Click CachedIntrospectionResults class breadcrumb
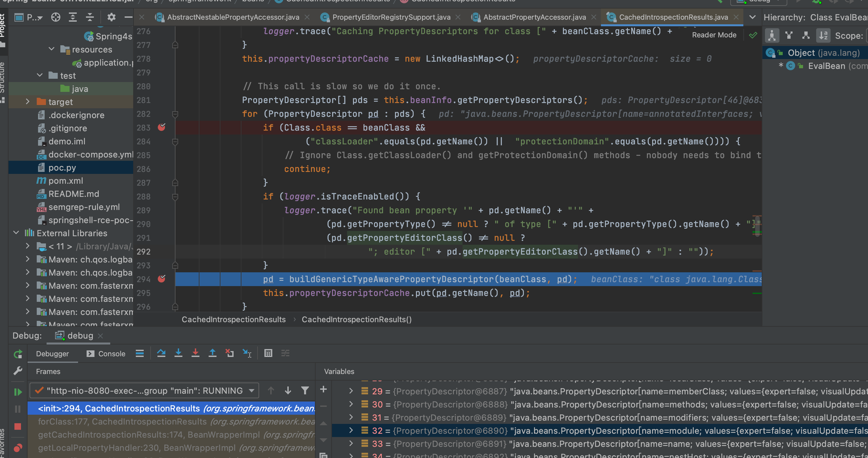The height and width of the screenshot is (458, 868). point(234,319)
